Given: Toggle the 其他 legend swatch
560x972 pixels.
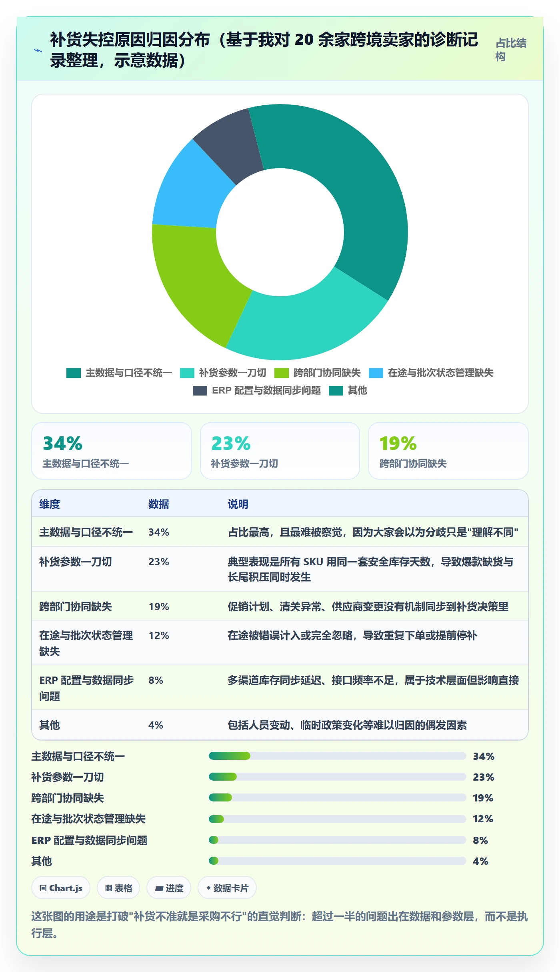Looking at the screenshot, I should click(336, 391).
